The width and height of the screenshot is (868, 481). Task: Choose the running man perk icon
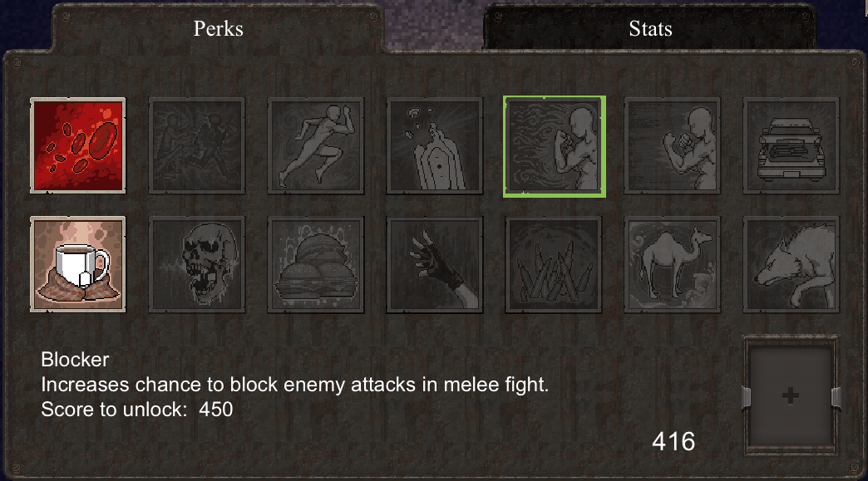[316, 146]
